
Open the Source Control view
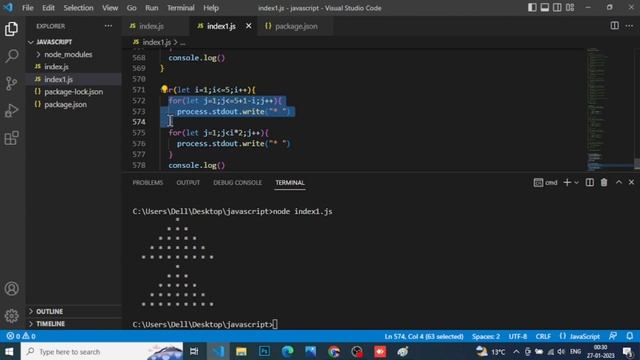(x=11, y=83)
